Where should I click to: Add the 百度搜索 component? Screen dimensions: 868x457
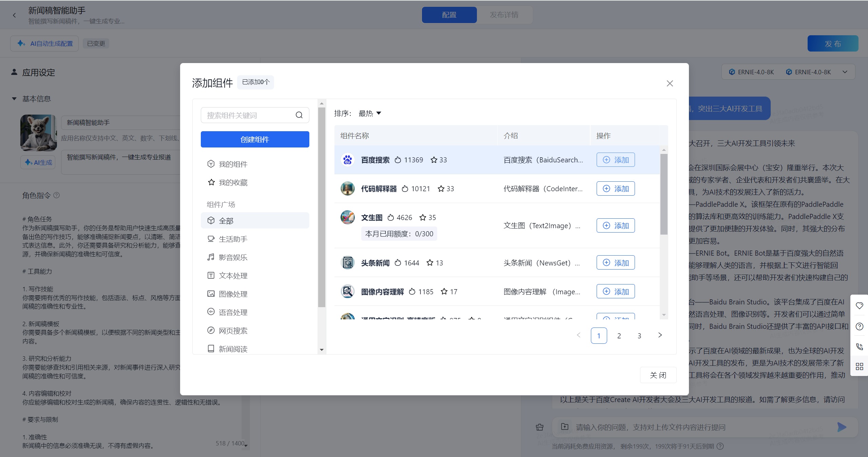coord(615,160)
